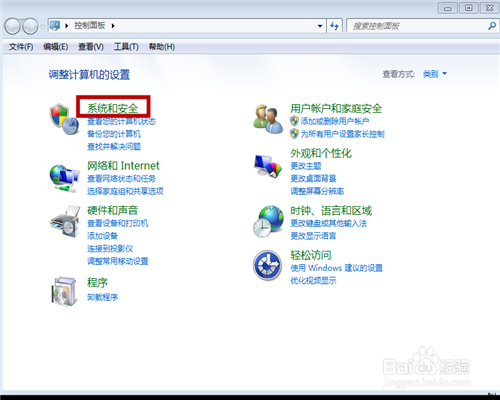The height and width of the screenshot is (400, 500).
Task: Click 查看您的计算机状态 link
Action: 121,121
